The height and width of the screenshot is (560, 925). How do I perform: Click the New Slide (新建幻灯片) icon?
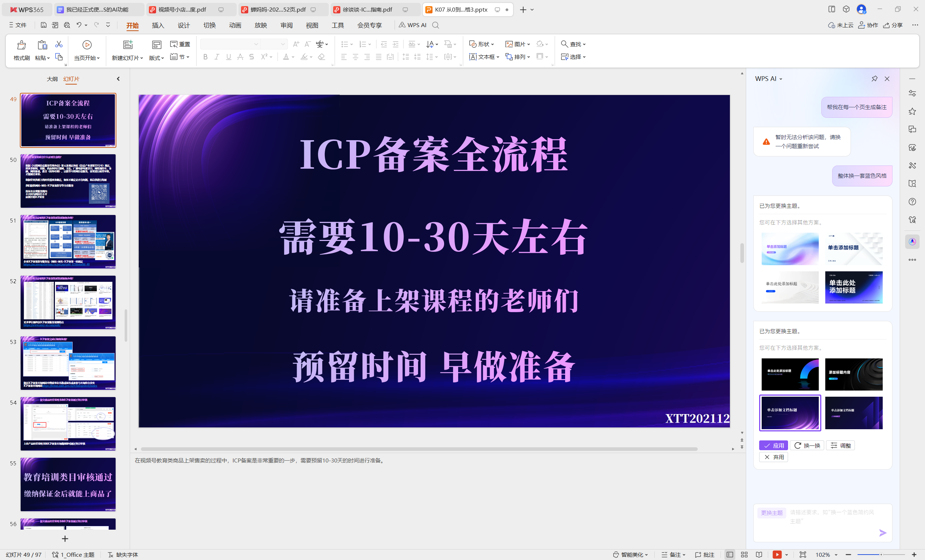coord(128,45)
